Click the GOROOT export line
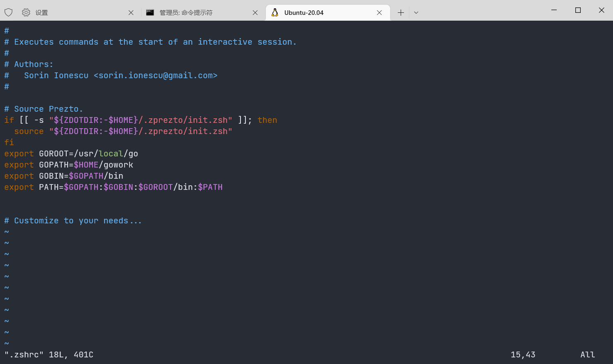This screenshot has width=613, height=364. (x=70, y=153)
